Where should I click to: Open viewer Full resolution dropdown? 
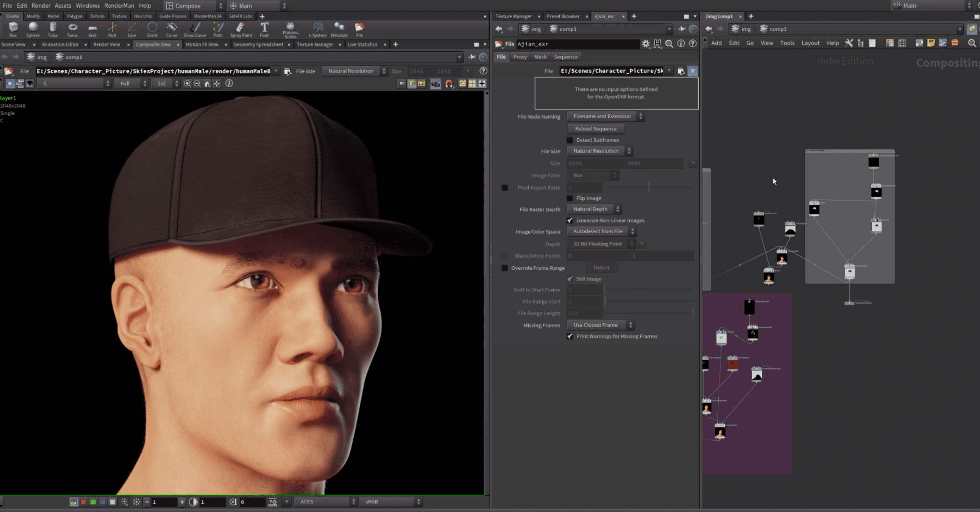[131, 83]
